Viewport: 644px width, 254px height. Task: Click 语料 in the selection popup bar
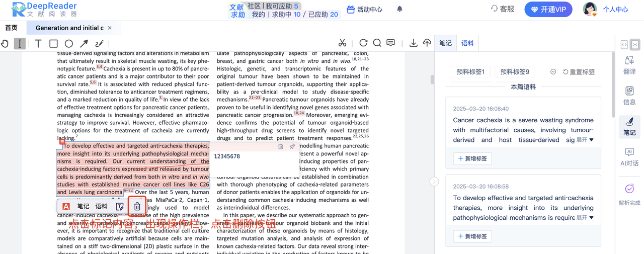coord(101,206)
